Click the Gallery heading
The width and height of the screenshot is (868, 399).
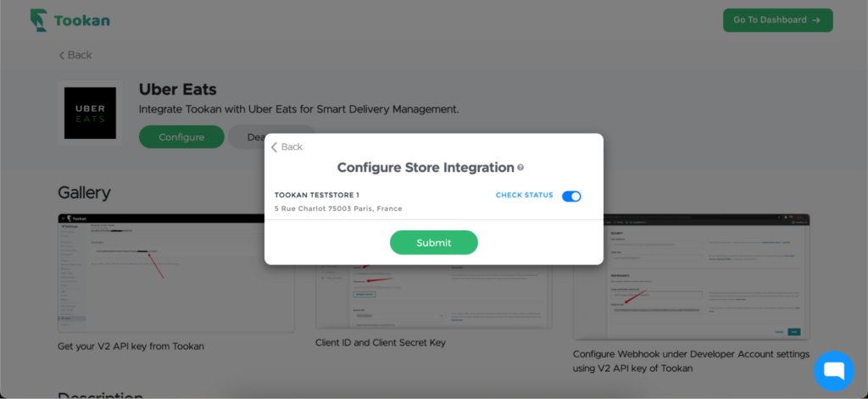84,192
